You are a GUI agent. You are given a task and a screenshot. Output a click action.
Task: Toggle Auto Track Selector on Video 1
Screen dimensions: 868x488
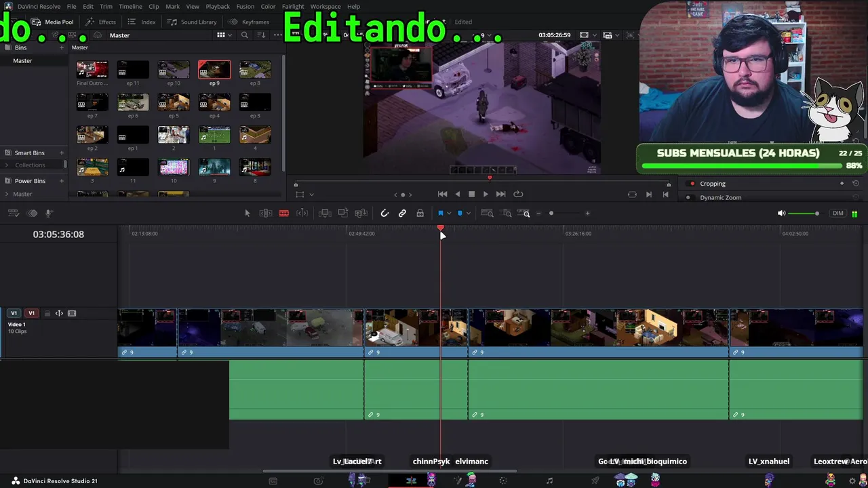click(x=59, y=313)
